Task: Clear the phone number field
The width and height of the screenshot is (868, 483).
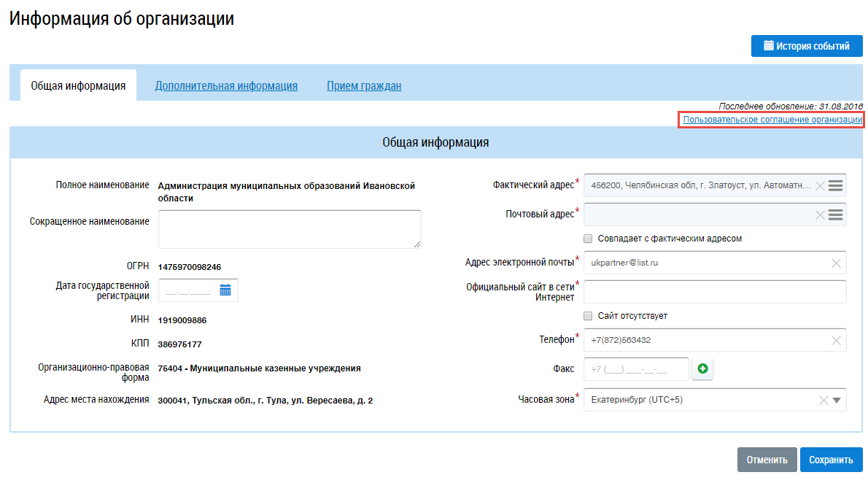Action: [x=836, y=340]
